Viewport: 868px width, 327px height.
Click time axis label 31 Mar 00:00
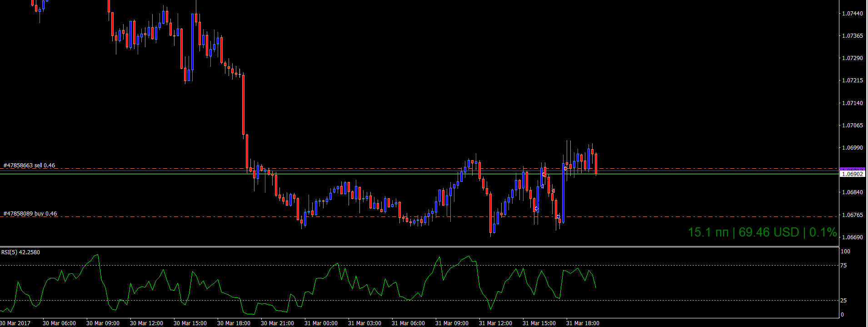click(321, 323)
